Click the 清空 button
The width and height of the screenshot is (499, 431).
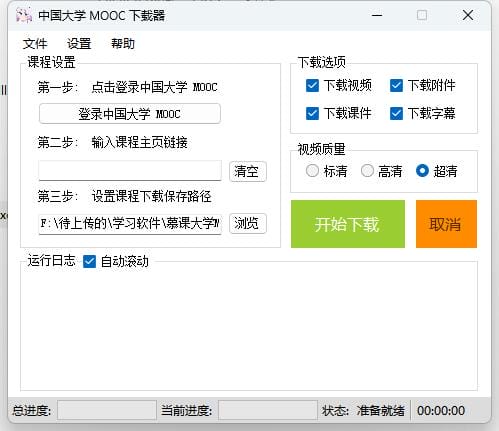(248, 171)
